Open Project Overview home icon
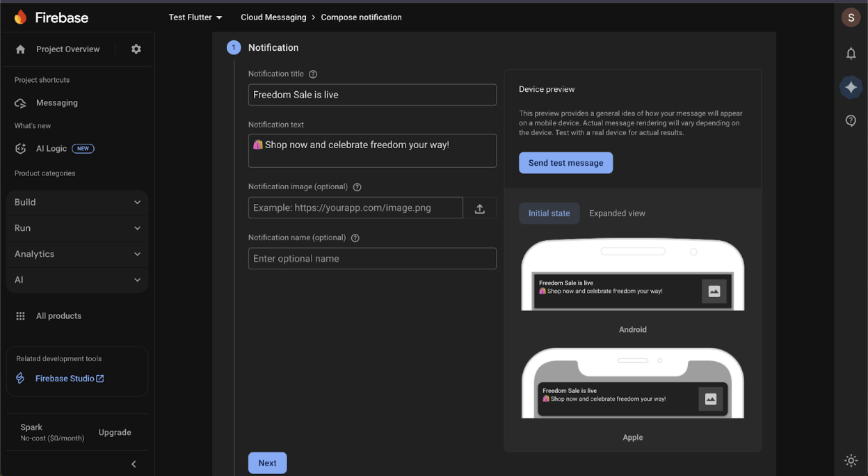The width and height of the screenshot is (868, 476). (x=20, y=49)
